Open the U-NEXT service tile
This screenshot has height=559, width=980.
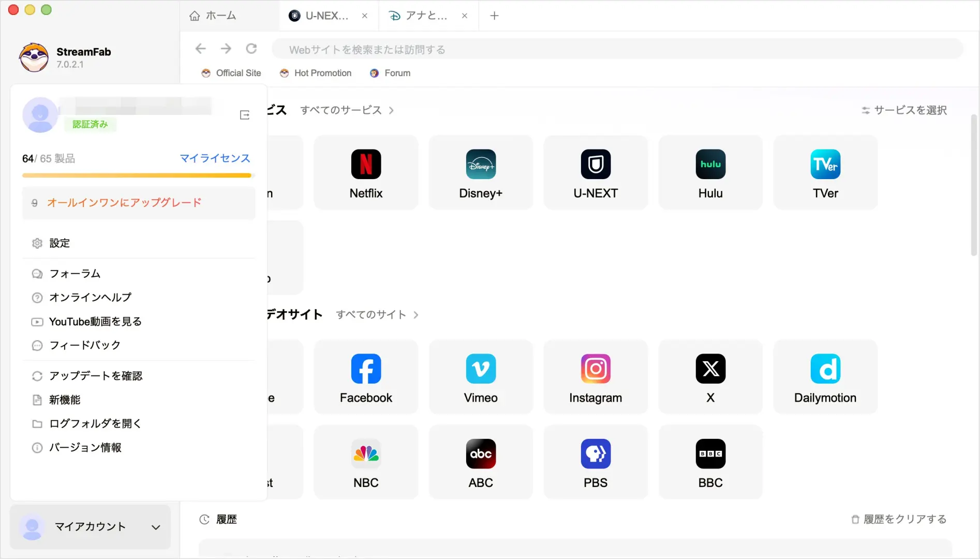point(596,172)
